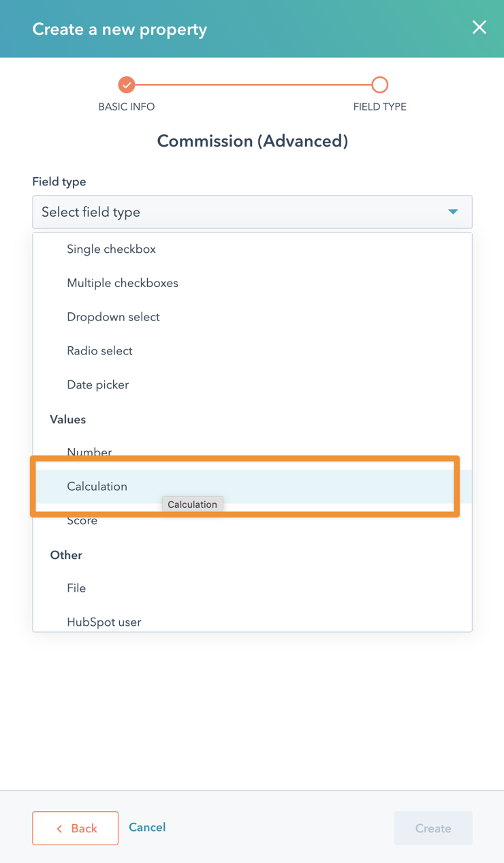This screenshot has width=504, height=863.
Task: Click the completed Basic Info step checkmark
Action: pos(126,85)
